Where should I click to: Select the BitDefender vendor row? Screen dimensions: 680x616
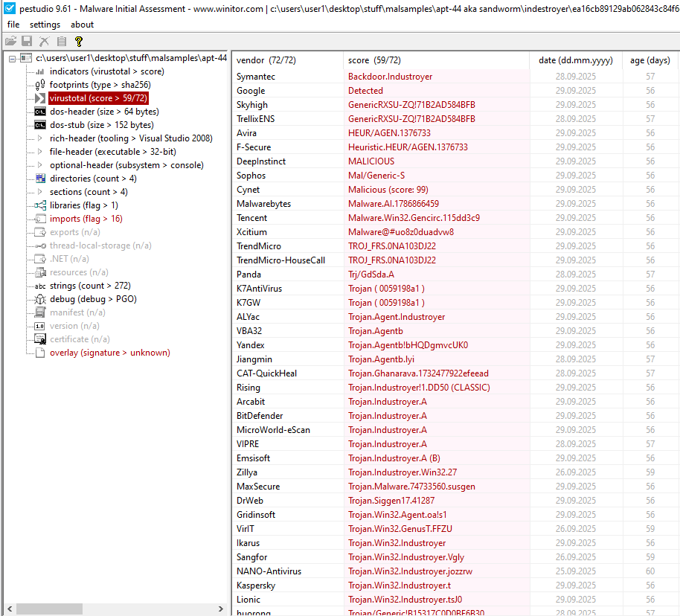click(455, 416)
